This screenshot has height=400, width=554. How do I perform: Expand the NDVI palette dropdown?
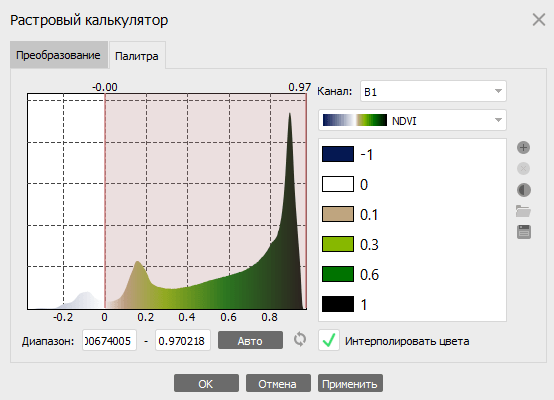pos(412,120)
